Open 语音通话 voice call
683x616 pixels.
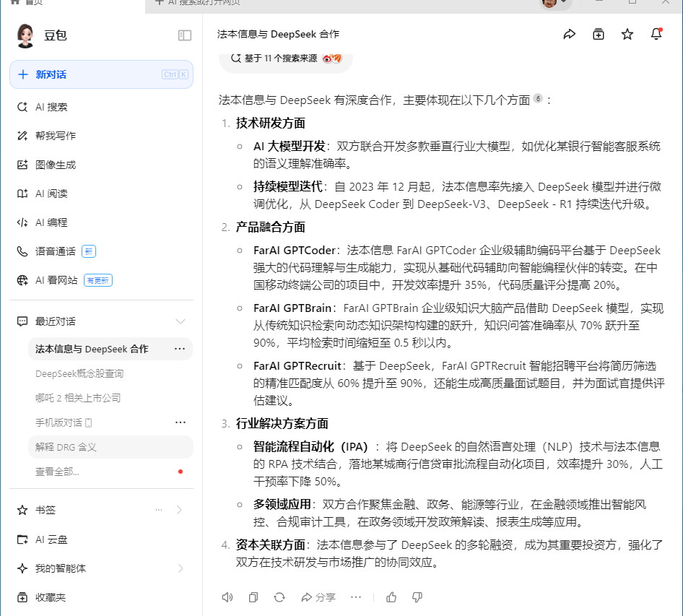coord(56,251)
